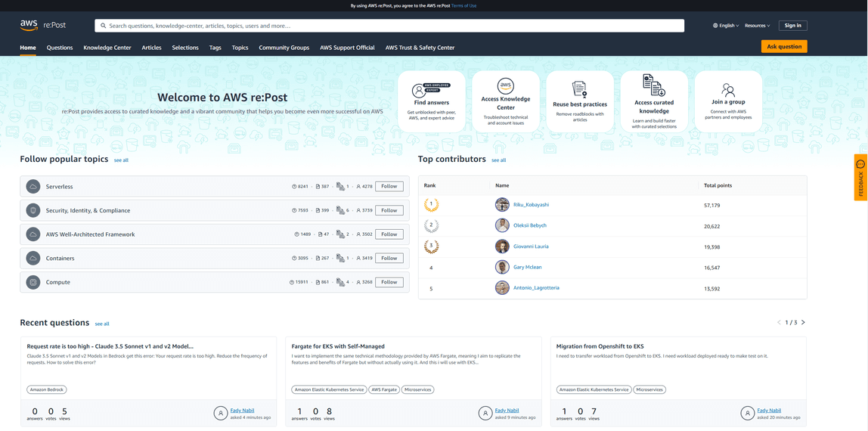The height and width of the screenshot is (431, 868).
Task: Click the Serverless topic cloud icon
Action: pos(33,187)
